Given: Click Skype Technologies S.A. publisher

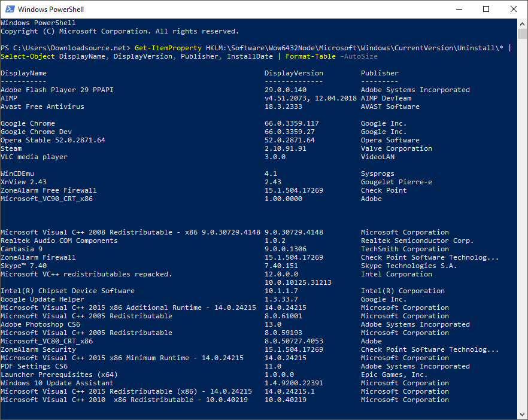Looking at the screenshot, I should 409,266.
